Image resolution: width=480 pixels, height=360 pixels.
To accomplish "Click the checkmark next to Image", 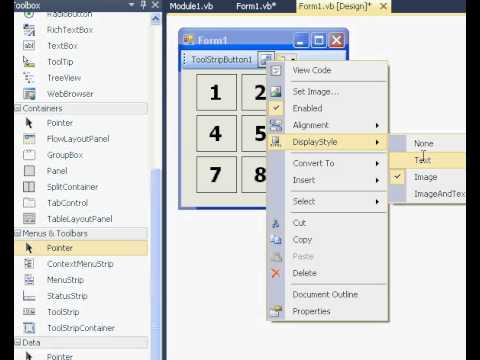I will click(397, 177).
